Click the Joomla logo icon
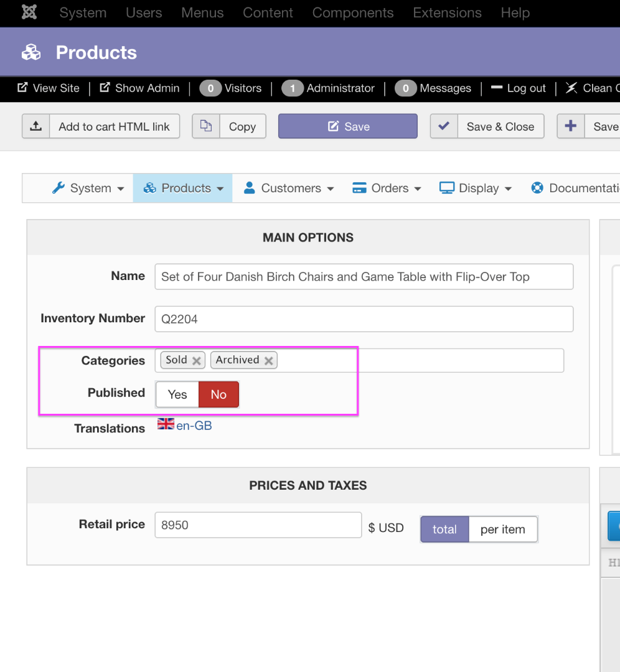This screenshot has width=620, height=672. (29, 12)
